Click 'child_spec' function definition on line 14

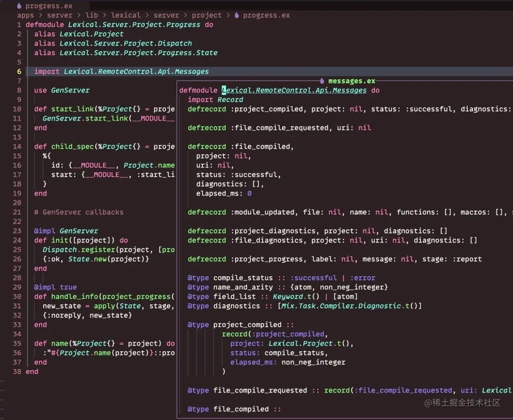click(x=72, y=147)
